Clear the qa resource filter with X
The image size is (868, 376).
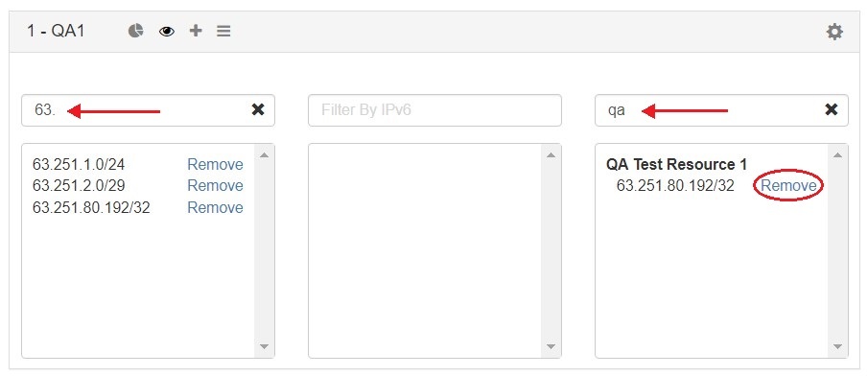click(x=832, y=109)
